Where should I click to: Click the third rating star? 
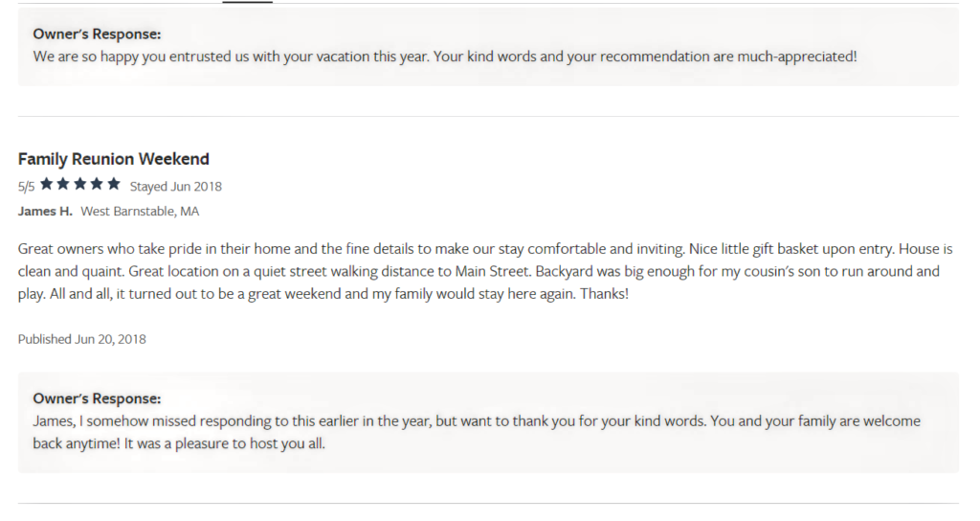pyautogui.click(x=80, y=184)
